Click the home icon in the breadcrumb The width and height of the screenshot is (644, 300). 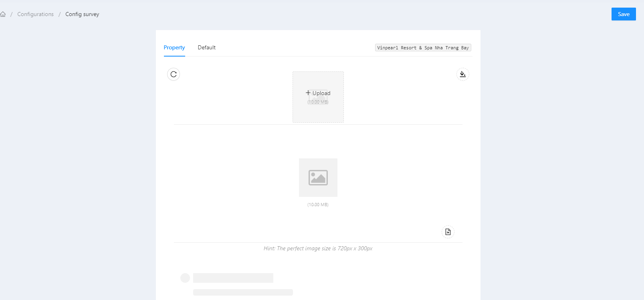point(3,14)
